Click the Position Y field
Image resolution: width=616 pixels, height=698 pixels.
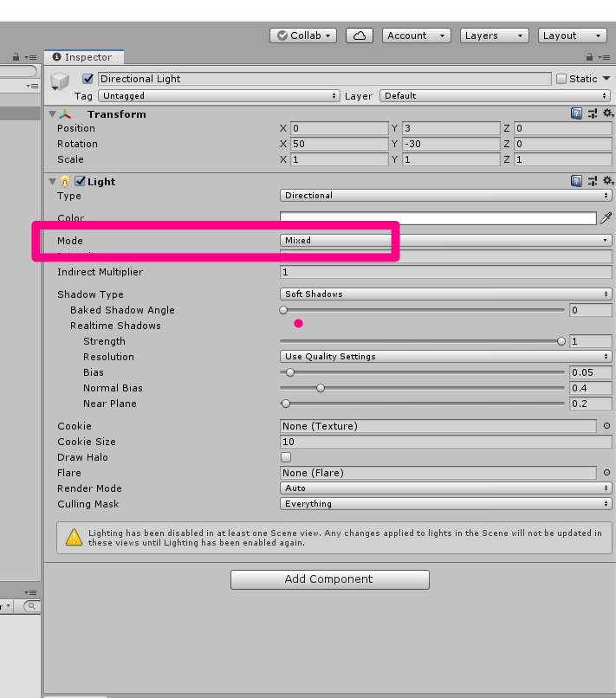click(x=451, y=128)
